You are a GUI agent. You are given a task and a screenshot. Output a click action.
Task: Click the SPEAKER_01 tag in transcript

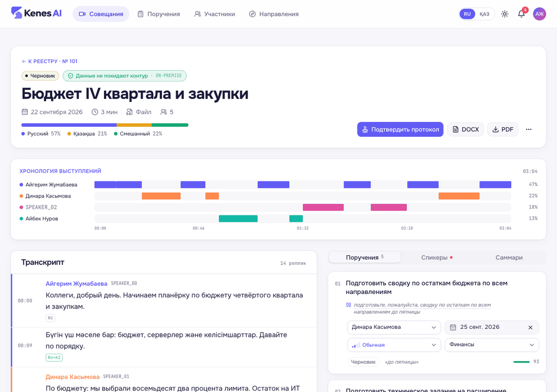pyautogui.click(x=116, y=377)
